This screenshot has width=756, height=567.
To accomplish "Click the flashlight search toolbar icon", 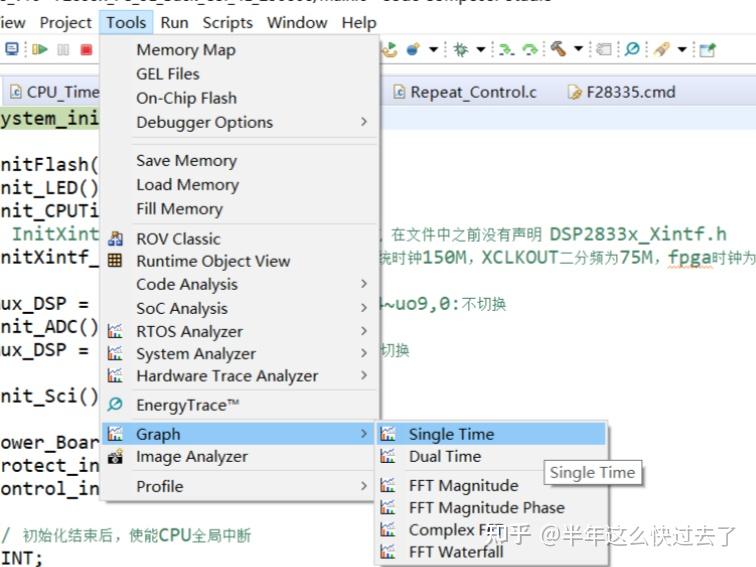I will [662, 49].
